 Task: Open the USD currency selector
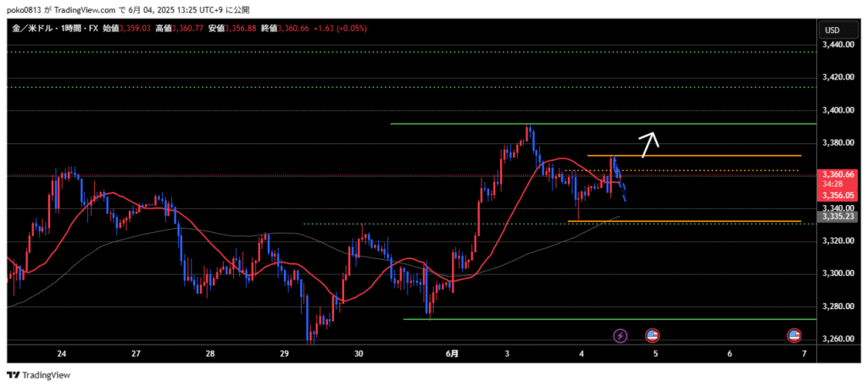coord(832,30)
